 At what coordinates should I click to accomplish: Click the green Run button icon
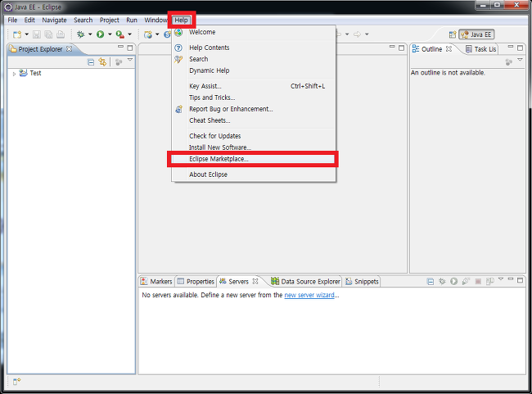(100, 34)
